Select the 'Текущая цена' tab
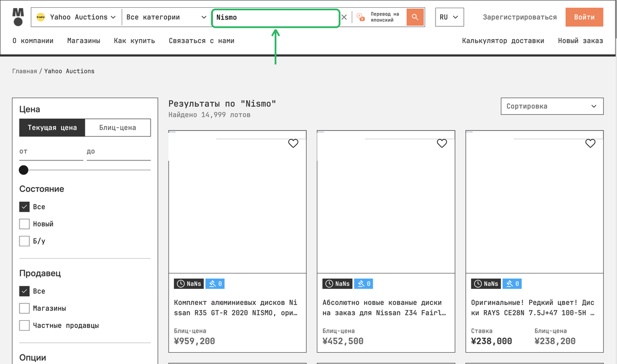Viewport: 617px width, 364px height. coord(52,128)
